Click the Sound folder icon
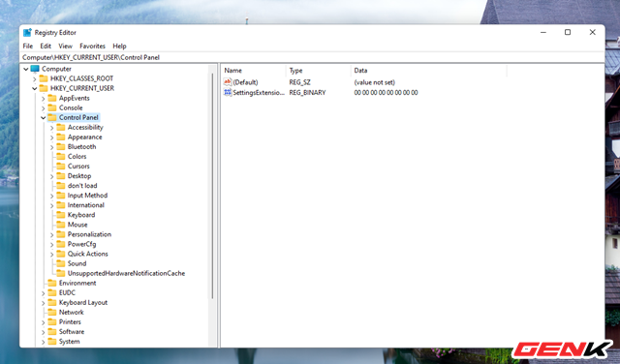This screenshot has height=364, width=620. coord(61,263)
